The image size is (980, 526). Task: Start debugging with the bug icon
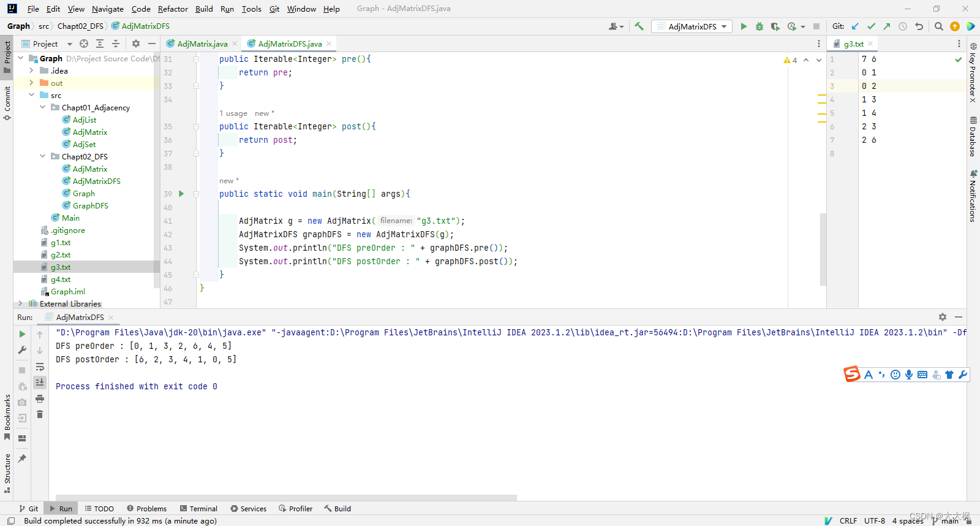click(x=759, y=26)
